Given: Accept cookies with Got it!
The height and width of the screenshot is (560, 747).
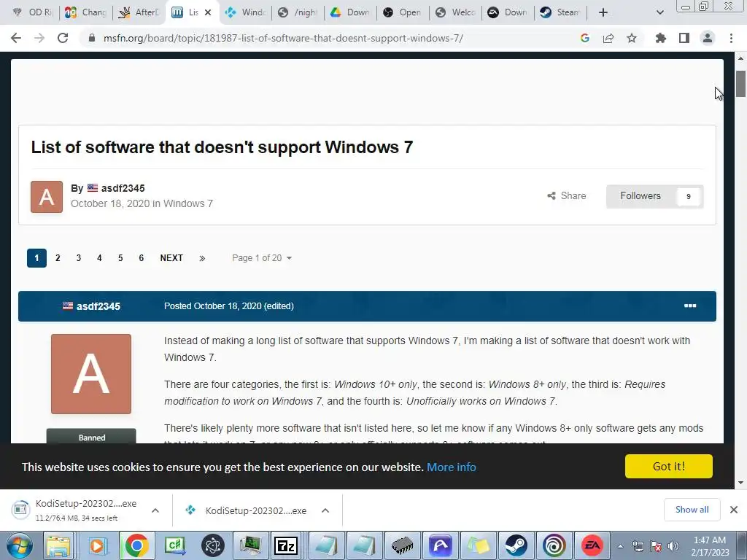Looking at the screenshot, I should coord(669,466).
